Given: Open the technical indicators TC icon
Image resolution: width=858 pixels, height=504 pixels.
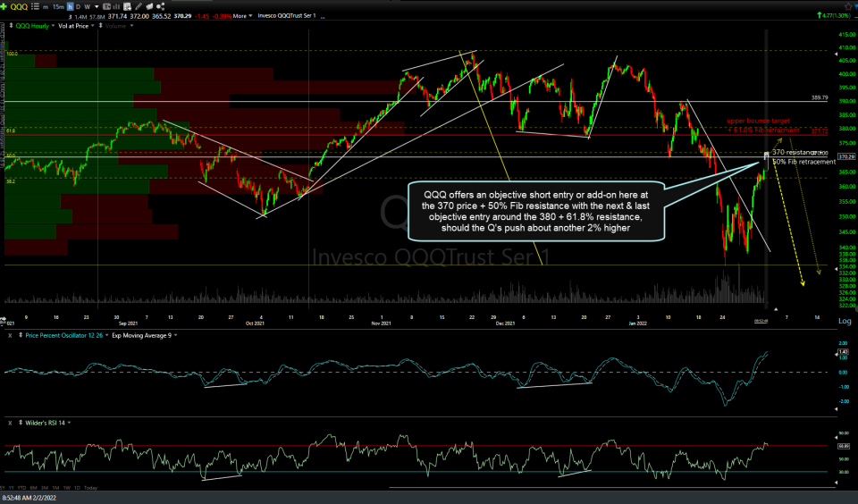Looking at the screenshot, I should click(106, 6).
